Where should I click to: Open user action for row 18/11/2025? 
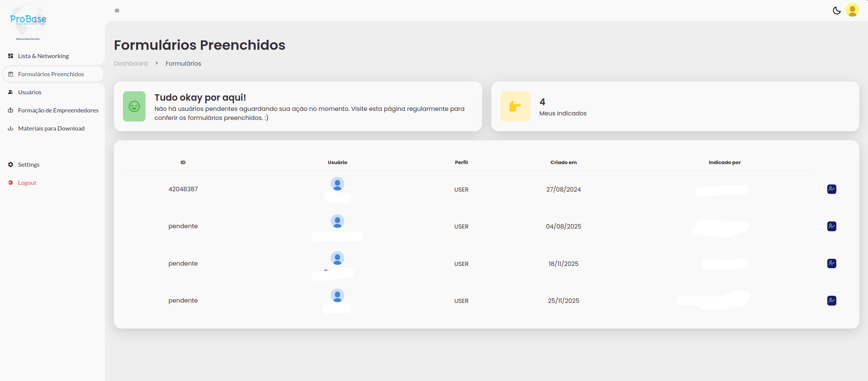(832, 263)
